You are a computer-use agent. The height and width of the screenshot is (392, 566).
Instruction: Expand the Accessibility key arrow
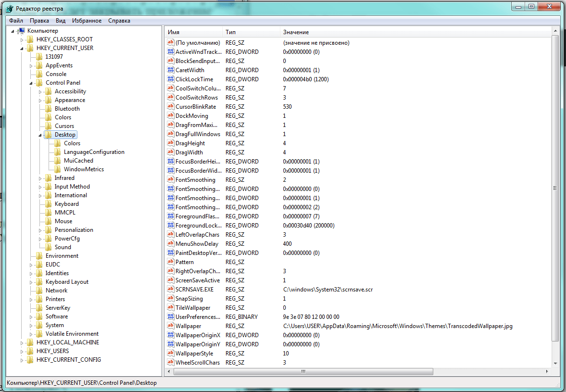(40, 91)
